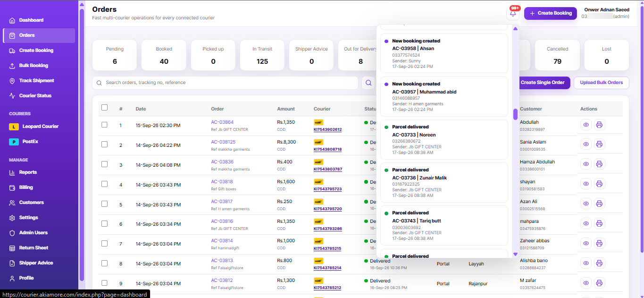Click notification panel scroll down arrow
This screenshot has width=644, height=298.
[515, 255]
